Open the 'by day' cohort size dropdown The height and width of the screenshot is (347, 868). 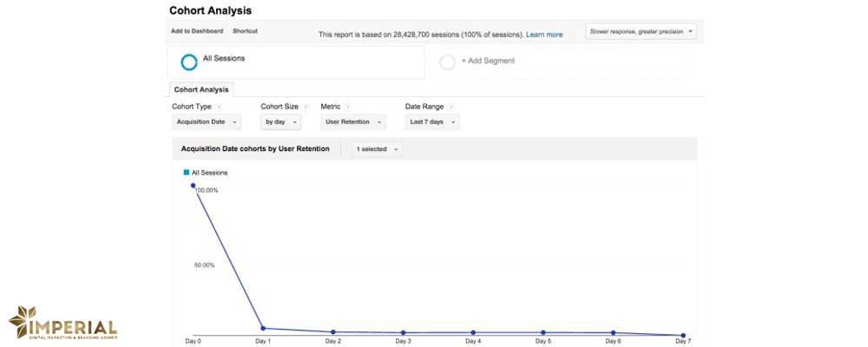[281, 122]
